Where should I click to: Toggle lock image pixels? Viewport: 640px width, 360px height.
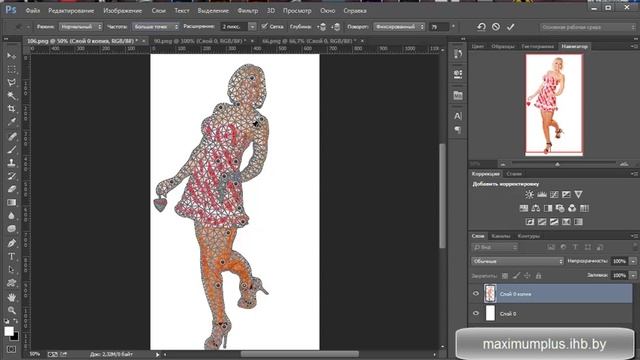(516, 276)
